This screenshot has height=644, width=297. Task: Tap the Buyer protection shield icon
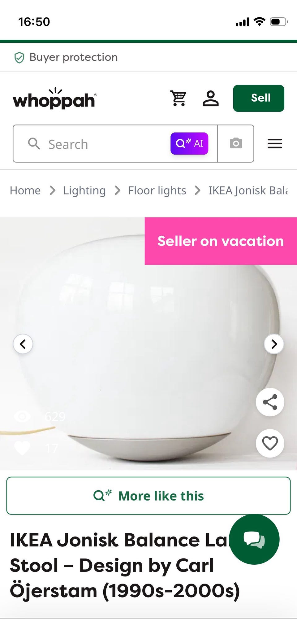[x=19, y=58]
